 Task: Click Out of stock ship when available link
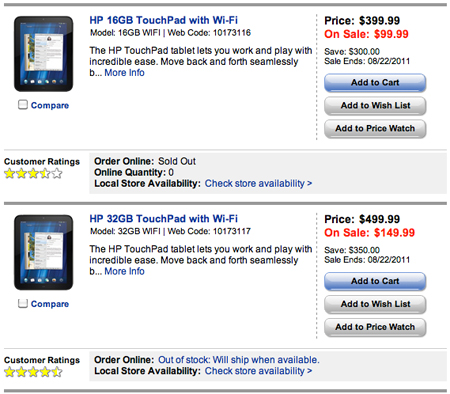239,360
